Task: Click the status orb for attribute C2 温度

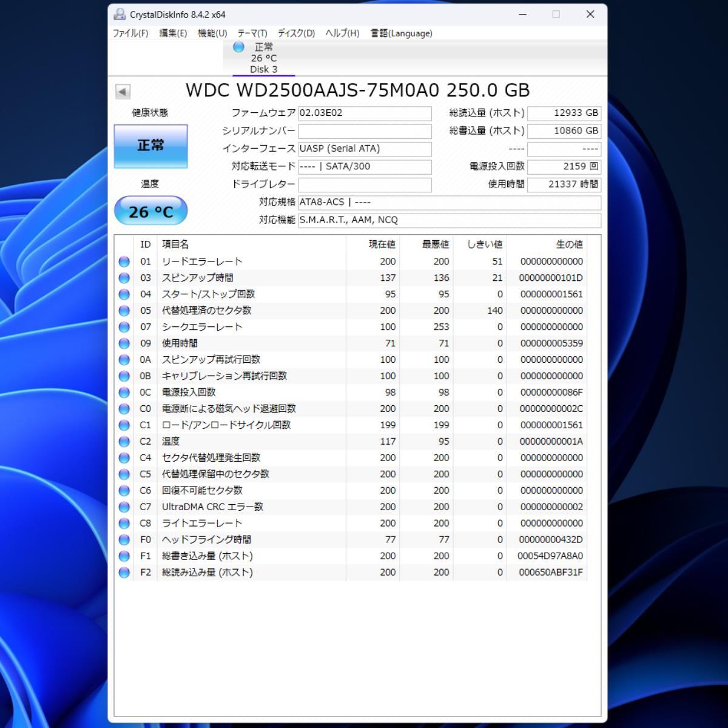Action: (124, 442)
